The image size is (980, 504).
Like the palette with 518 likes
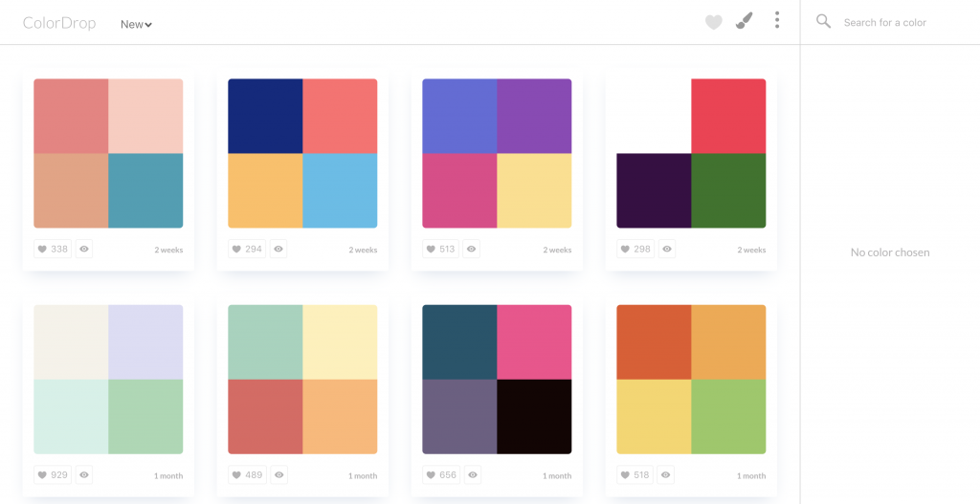[635, 474]
